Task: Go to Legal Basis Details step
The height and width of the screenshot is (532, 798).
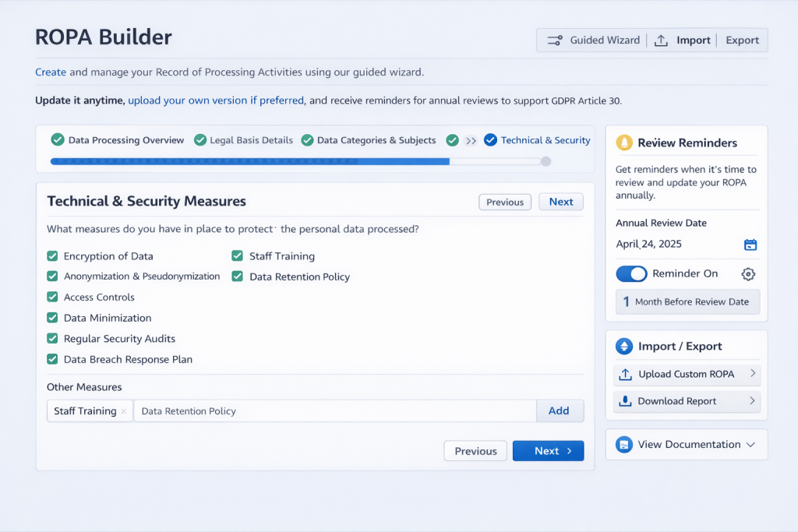Action: click(x=243, y=141)
